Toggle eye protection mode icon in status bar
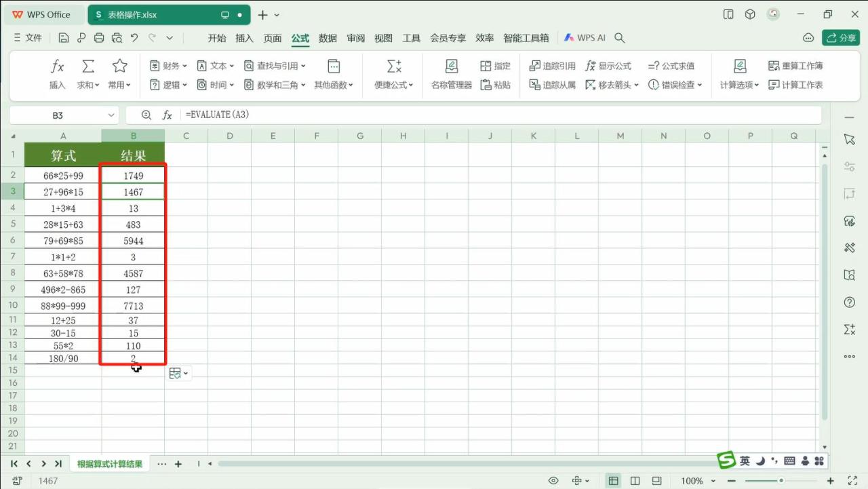Viewport: 868px width, 489px height. tap(553, 481)
